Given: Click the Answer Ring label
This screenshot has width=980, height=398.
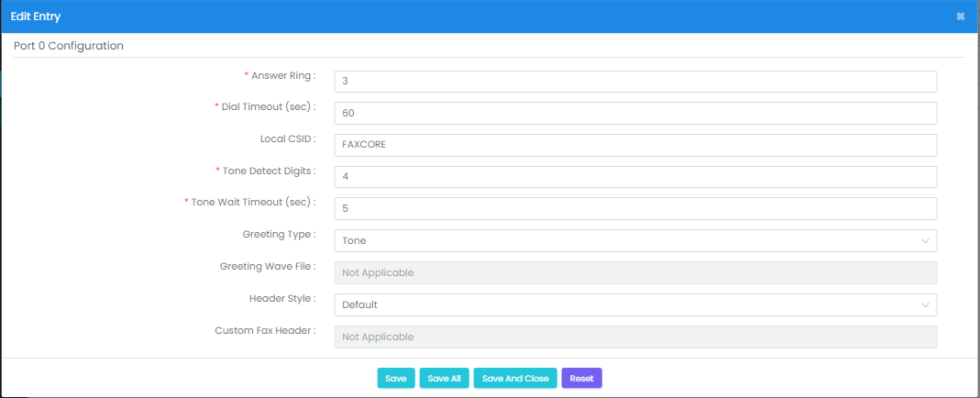Looking at the screenshot, I should 280,75.
